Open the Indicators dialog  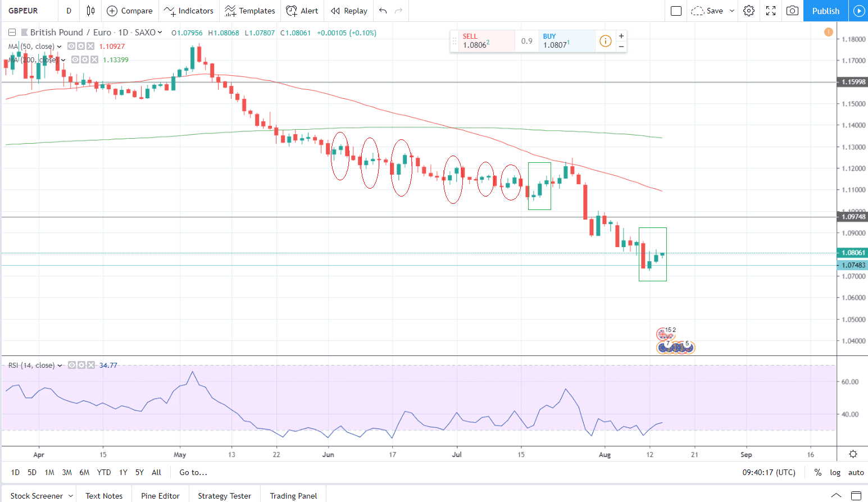pyautogui.click(x=188, y=11)
